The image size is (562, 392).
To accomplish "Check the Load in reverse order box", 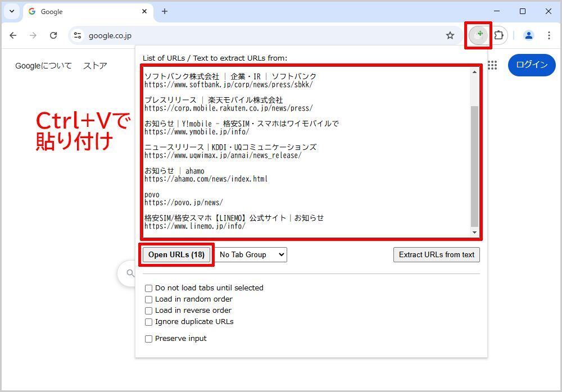I will [148, 311].
